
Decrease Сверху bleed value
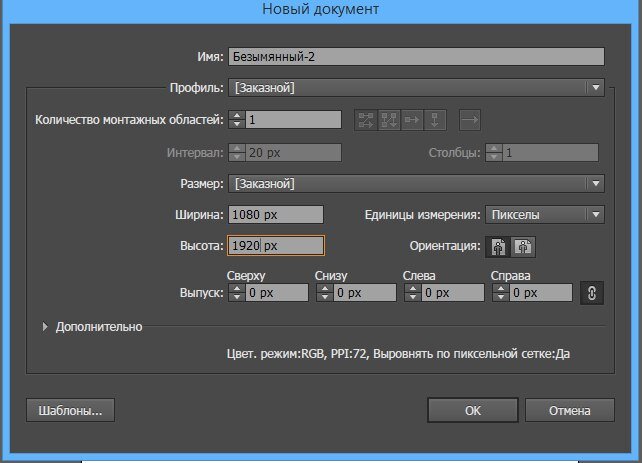(x=237, y=297)
